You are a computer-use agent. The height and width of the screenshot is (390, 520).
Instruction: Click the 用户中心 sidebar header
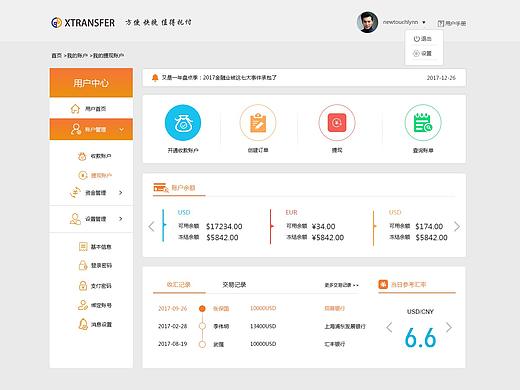[x=91, y=83]
